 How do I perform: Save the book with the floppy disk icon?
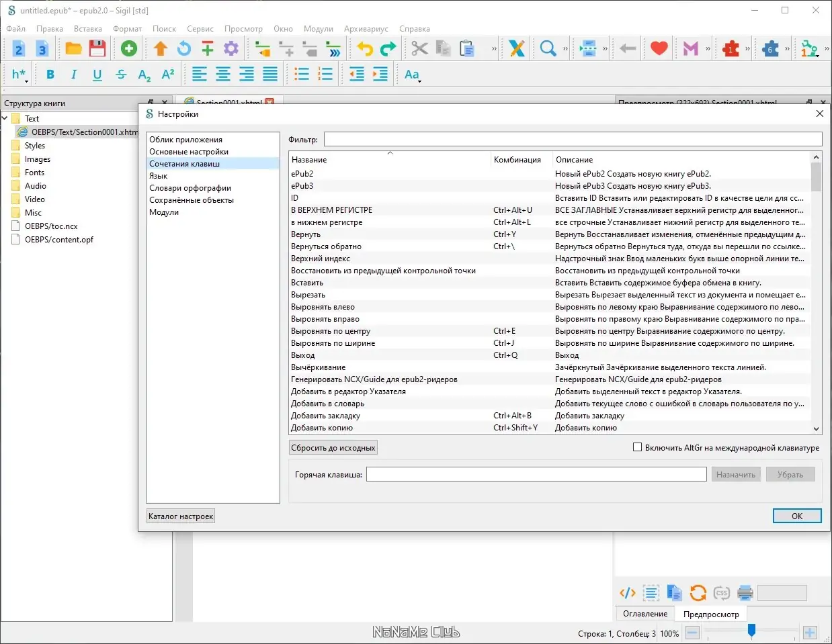click(97, 48)
